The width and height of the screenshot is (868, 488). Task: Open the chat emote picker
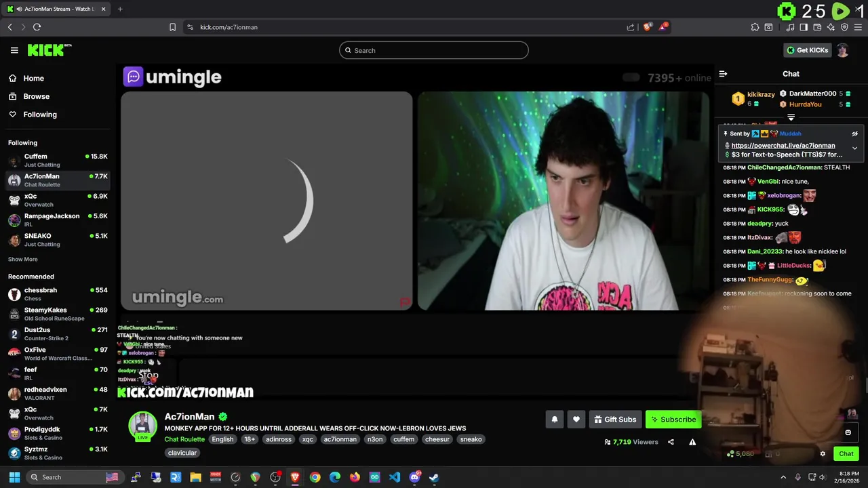click(848, 432)
